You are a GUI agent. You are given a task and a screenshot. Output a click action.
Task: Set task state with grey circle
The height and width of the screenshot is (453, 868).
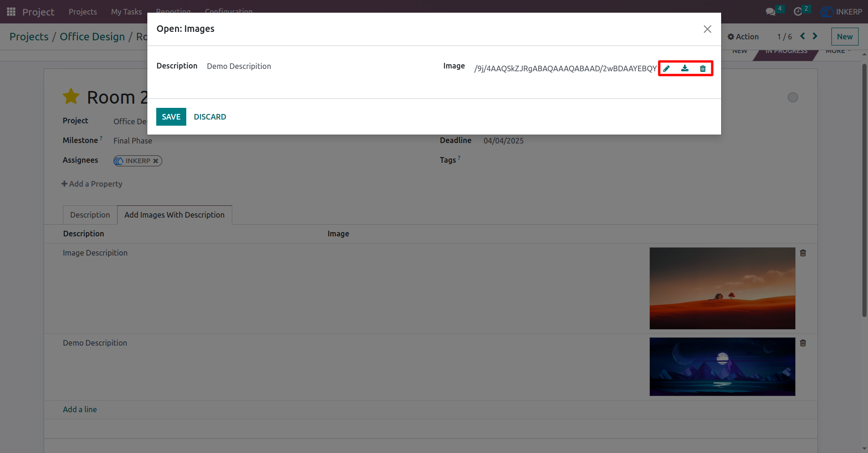coord(793,97)
